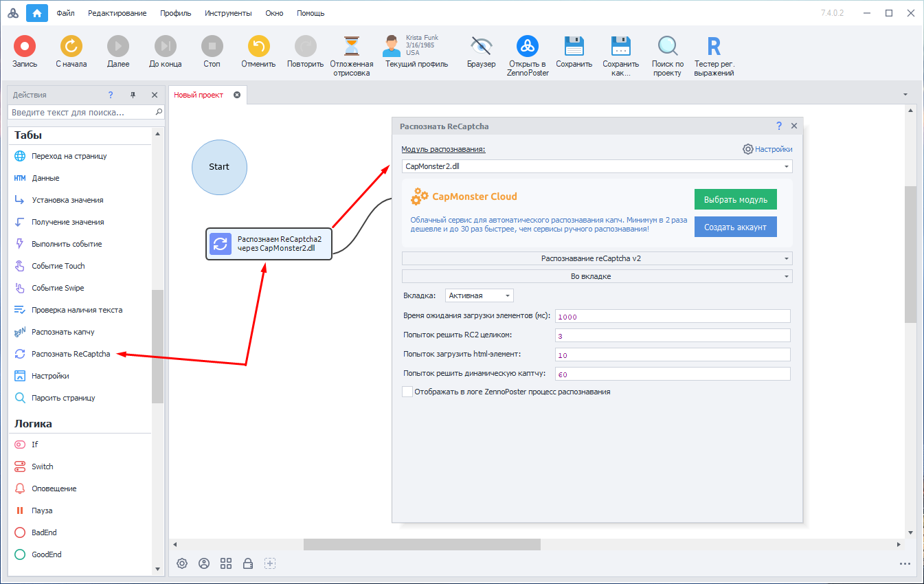This screenshot has height=584, width=924.
Task: Click the С начала restart icon
Action: 71,47
